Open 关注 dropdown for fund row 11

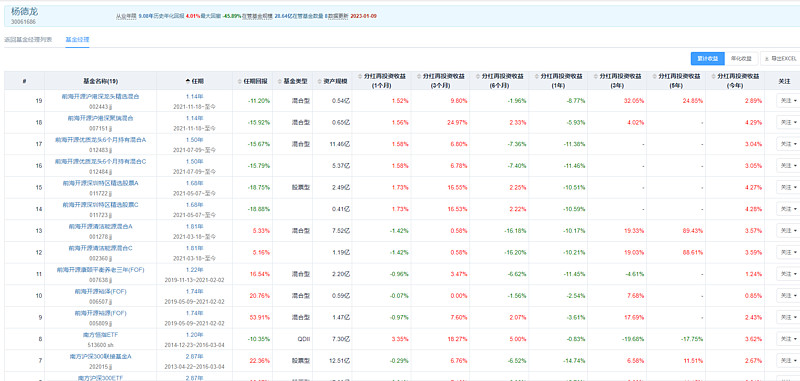pos(788,274)
